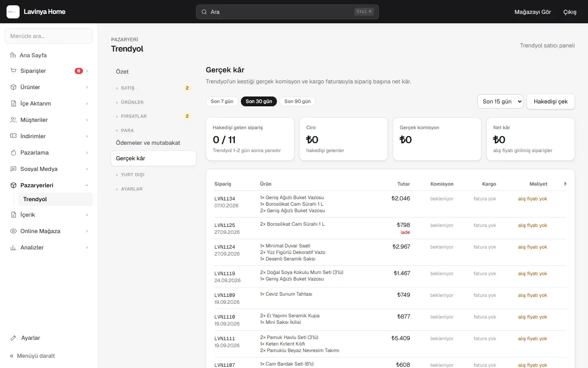
Task: Click order number LVN1125
Action: (225, 225)
